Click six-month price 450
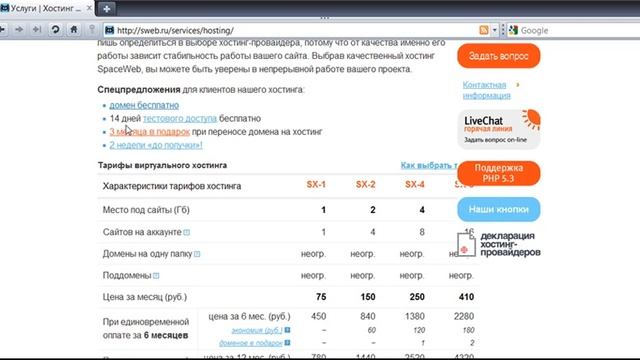 (318, 316)
